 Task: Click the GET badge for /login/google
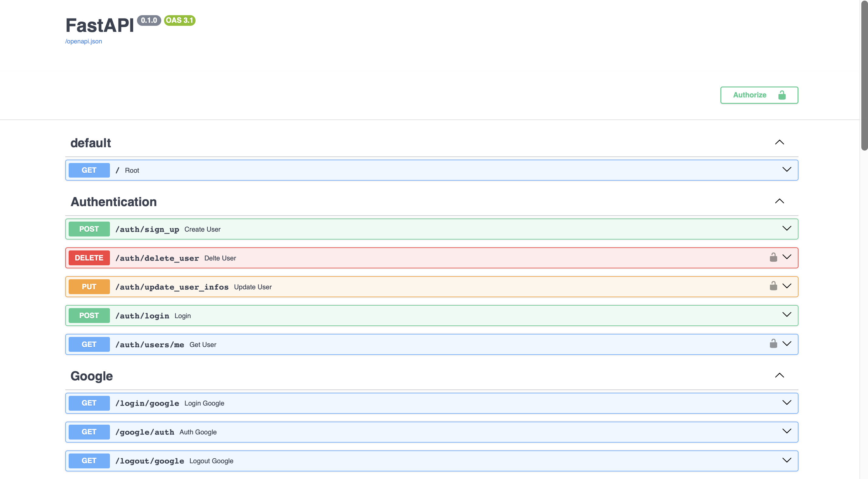pos(89,403)
